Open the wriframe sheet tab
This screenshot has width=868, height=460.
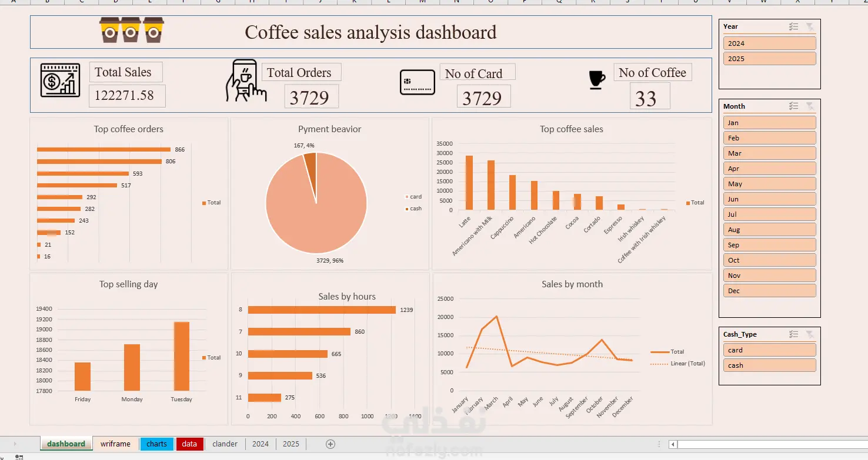point(115,444)
